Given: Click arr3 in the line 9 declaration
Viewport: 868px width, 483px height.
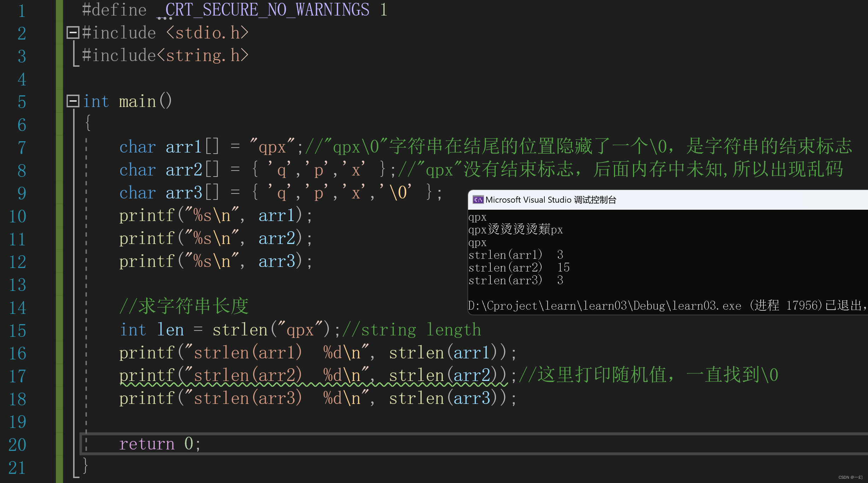Looking at the screenshot, I should [x=184, y=193].
